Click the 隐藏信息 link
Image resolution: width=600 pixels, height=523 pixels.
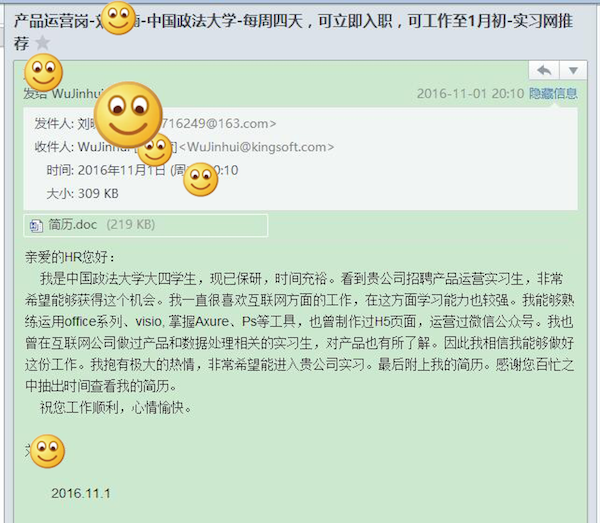[x=553, y=93]
